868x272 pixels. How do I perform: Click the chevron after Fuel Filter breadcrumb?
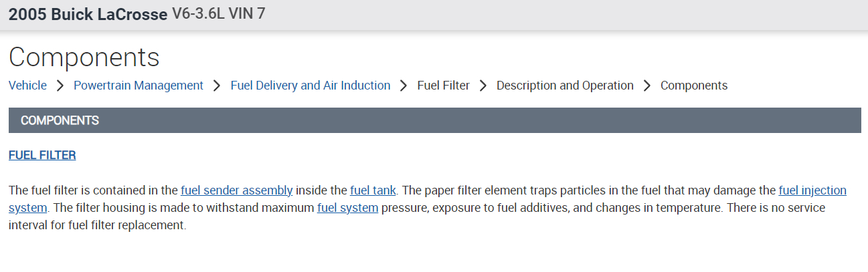click(x=483, y=86)
